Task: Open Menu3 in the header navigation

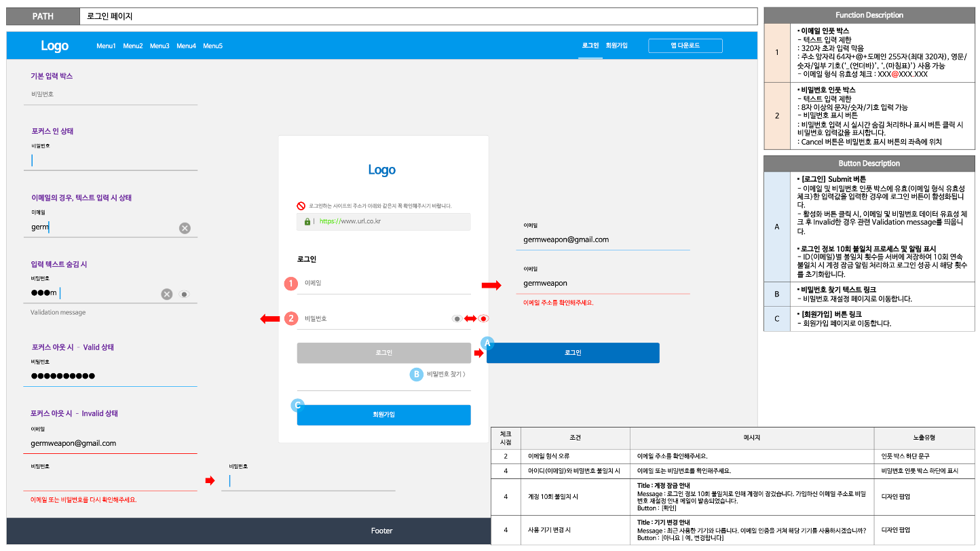Action: pos(159,45)
